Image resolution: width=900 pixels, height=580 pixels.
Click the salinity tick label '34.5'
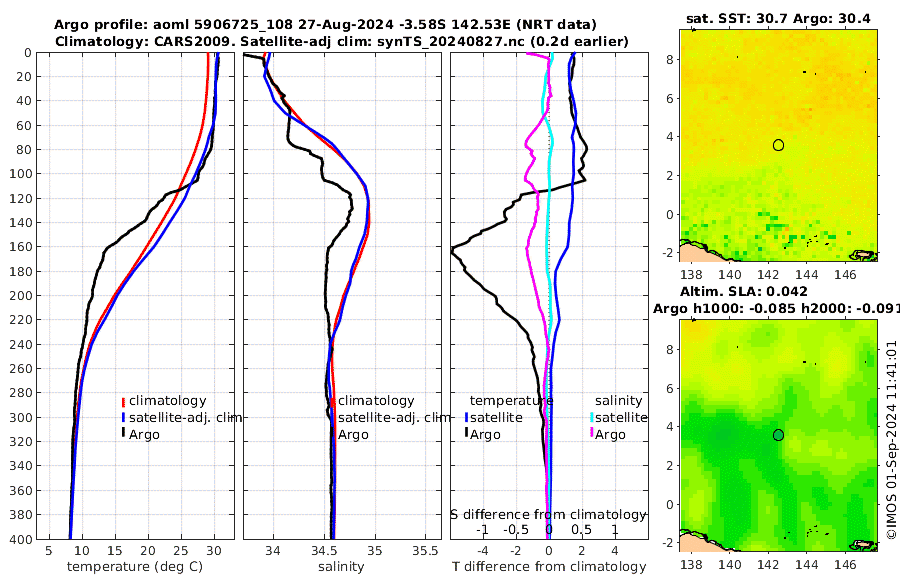[x=324, y=551]
